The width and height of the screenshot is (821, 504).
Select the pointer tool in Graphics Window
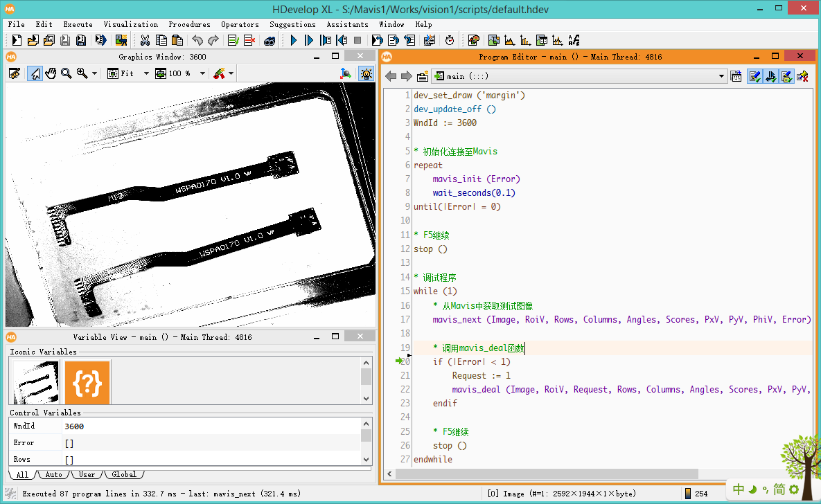click(35, 74)
